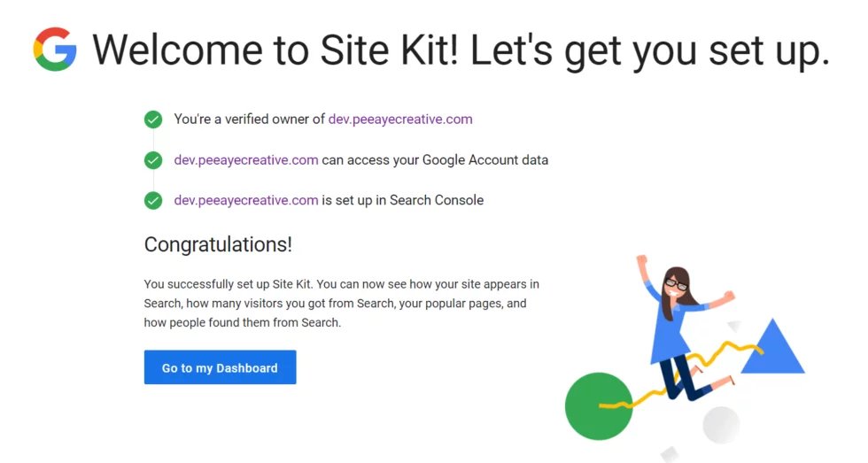Click the Google G logo

[55, 49]
